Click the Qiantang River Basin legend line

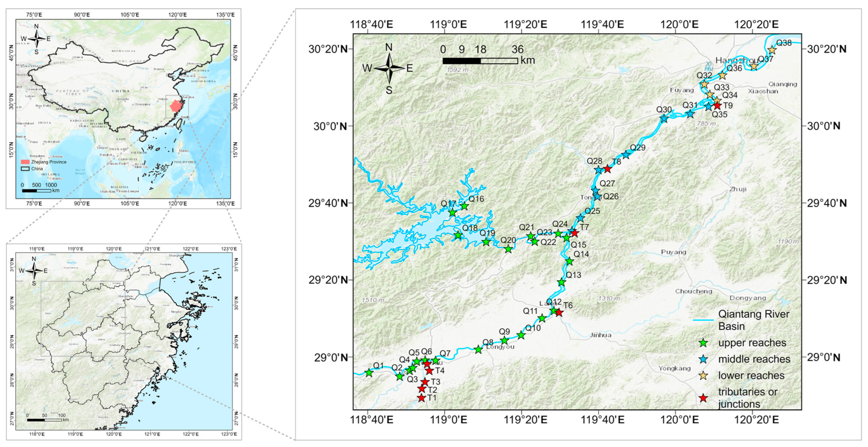coord(703,320)
